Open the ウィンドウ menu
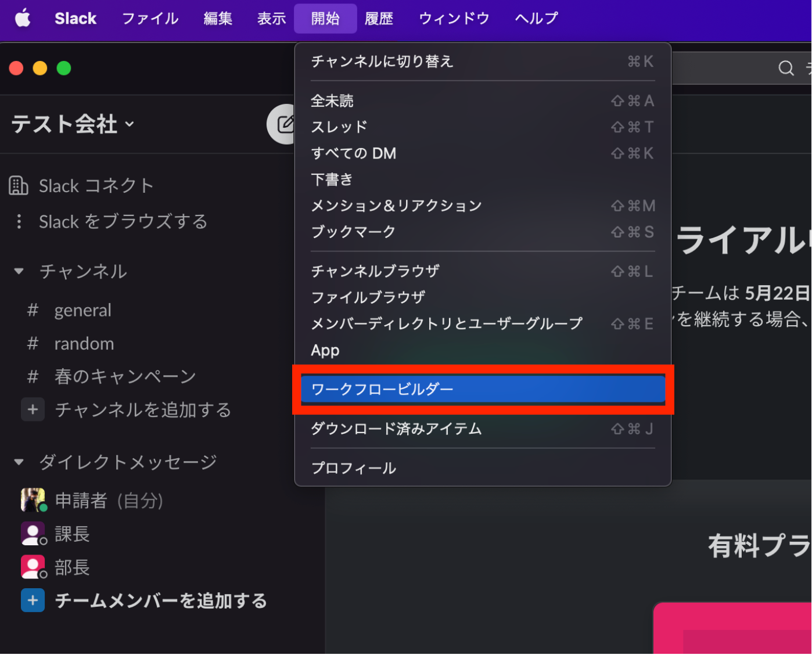 454,18
